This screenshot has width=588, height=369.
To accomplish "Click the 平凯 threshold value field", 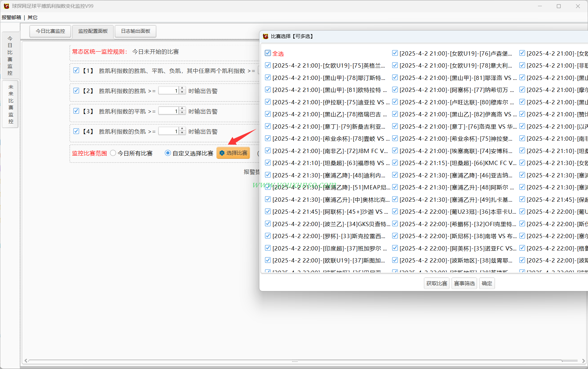I will 169,111.
